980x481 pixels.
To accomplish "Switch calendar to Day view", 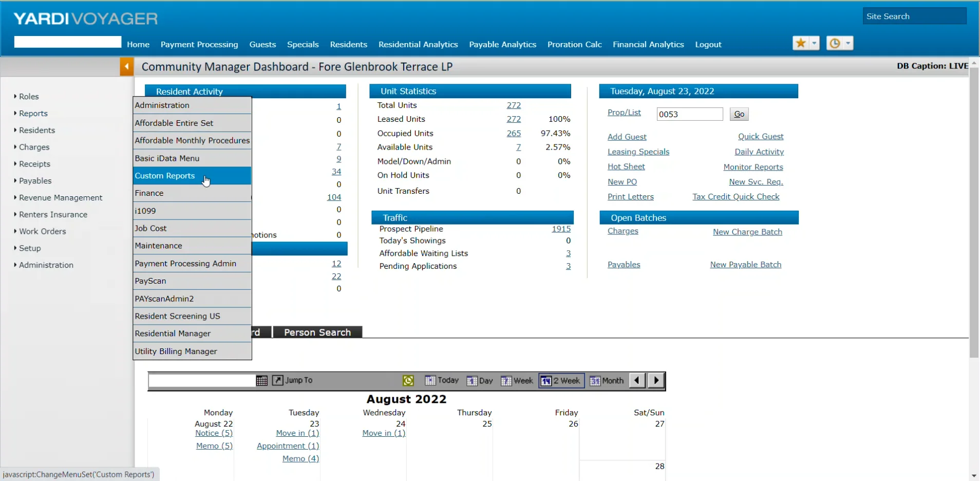I will [x=480, y=380].
